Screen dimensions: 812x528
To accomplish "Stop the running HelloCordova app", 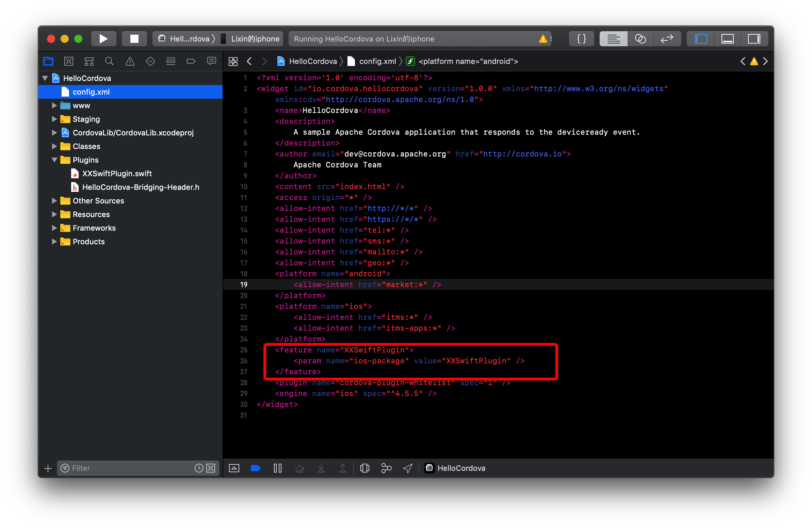I will [x=134, y=39].
